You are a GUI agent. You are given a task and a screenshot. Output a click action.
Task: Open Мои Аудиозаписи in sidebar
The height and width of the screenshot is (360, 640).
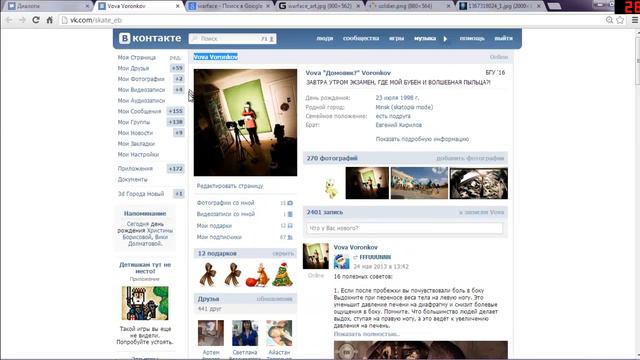tap(141, 100)
